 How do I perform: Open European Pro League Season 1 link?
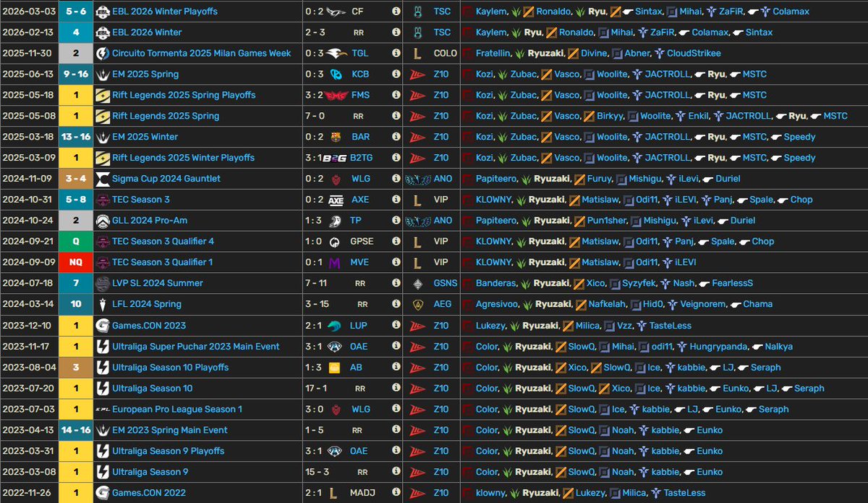pyautogui.click(x=177, y=410)
